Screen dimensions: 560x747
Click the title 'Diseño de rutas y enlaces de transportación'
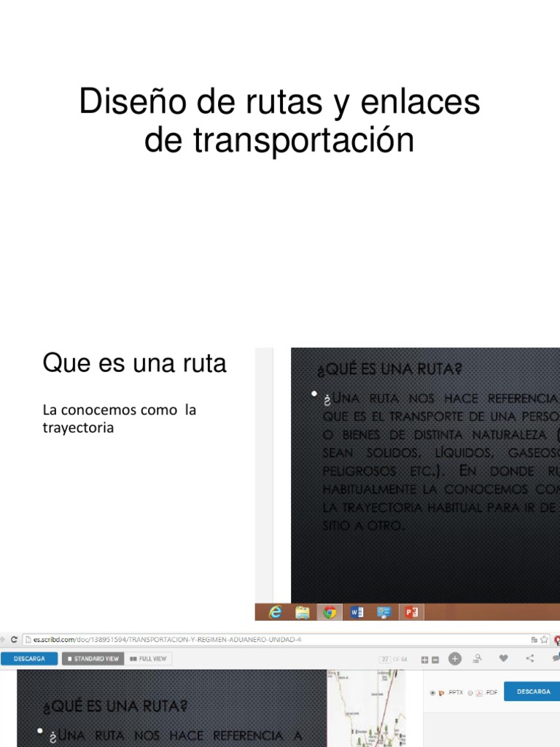click(x=279, y=120)
